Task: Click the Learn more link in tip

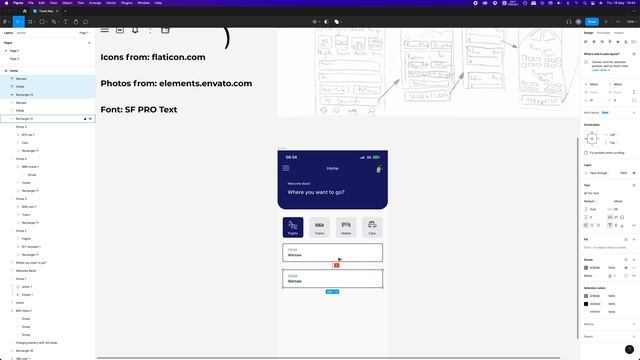Action: point(600,70)
